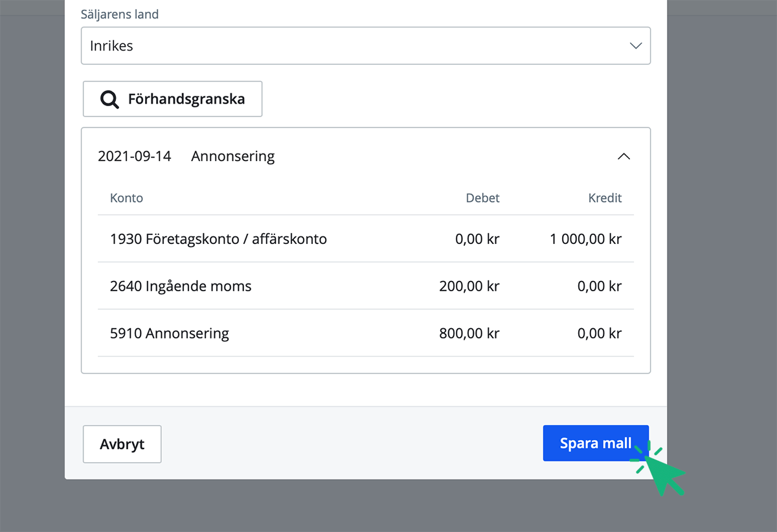Click the date 2021-09-14

134,156
